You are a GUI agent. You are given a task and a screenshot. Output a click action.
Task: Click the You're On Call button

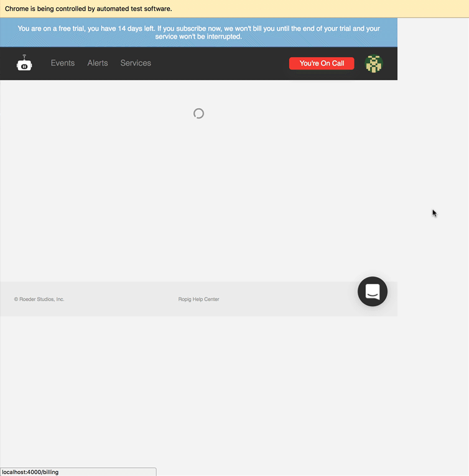pos(322,63)
